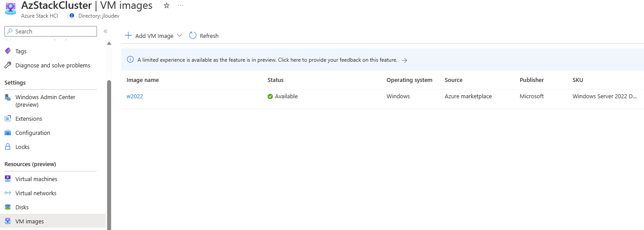Click the green Available status check icon
The height and width of the screenshot is (230, 644).
point(270,96)
